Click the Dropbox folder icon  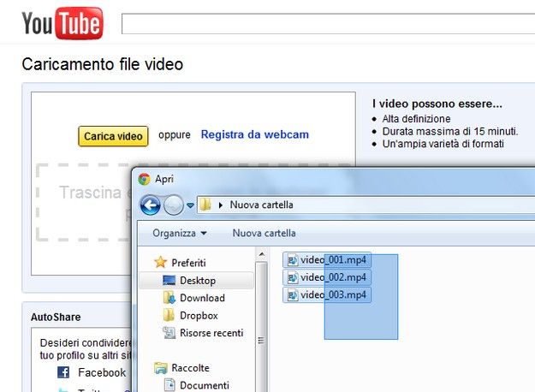pyautogui.click(x=169, y=315)
